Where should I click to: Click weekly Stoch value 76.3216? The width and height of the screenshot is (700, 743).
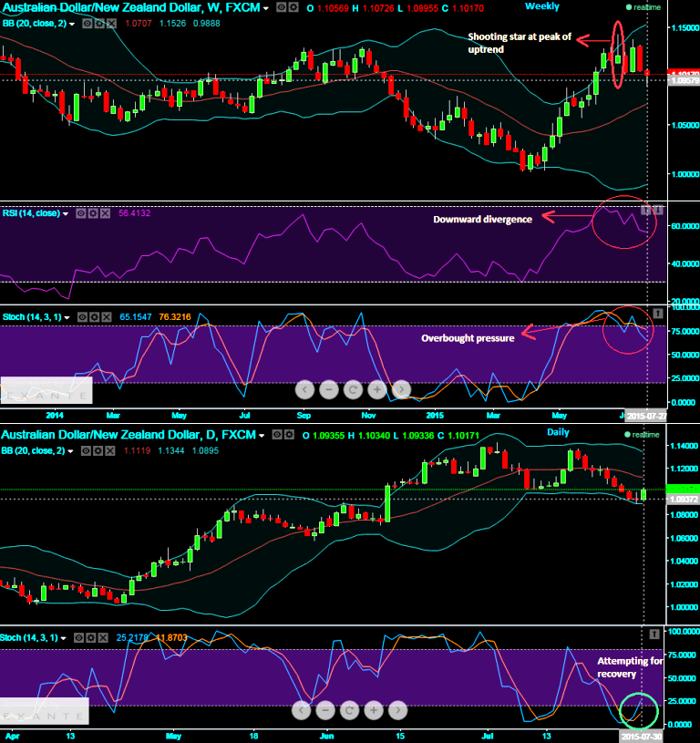175,317
